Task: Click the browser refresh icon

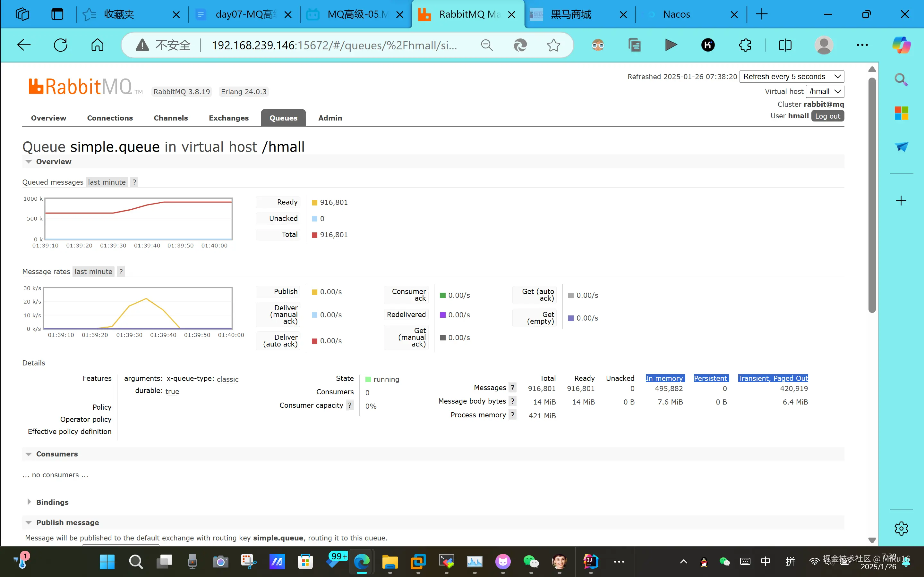Action: [60, 45]
